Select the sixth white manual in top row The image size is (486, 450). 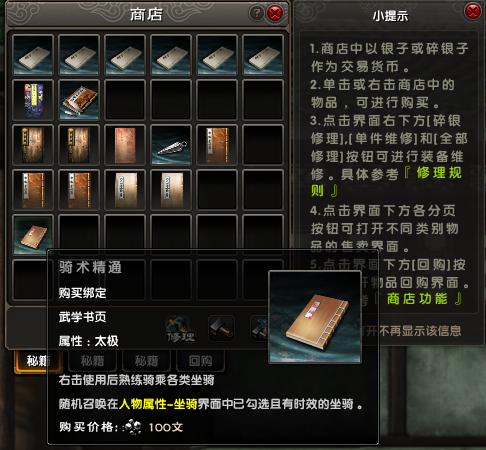click(263, 55)
